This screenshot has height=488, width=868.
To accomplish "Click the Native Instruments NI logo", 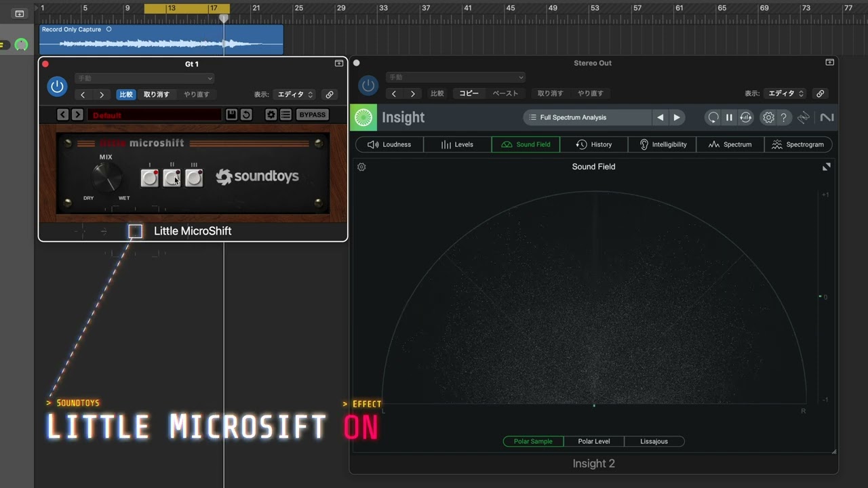I will pos(827,117).
